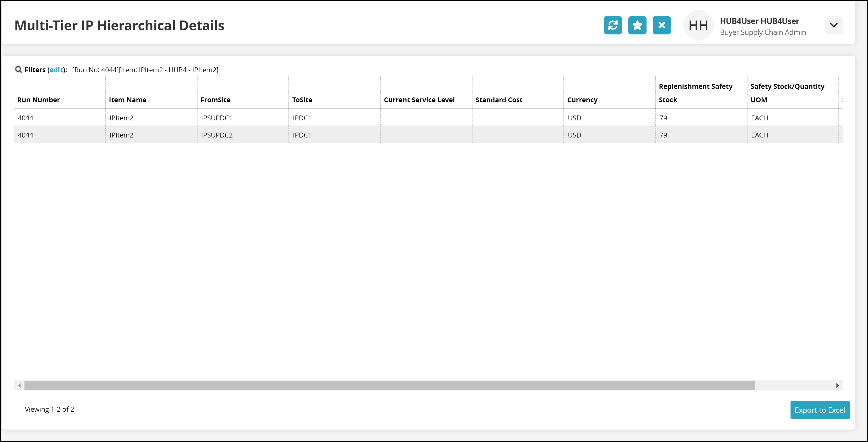Click the filters edit link
868x442 pixels.
(56, 70)
